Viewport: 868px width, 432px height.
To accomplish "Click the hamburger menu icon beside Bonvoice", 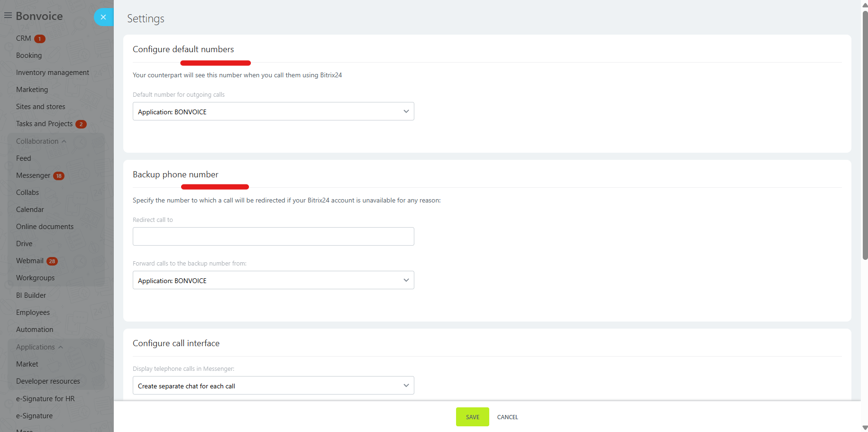I will point(8,16).
